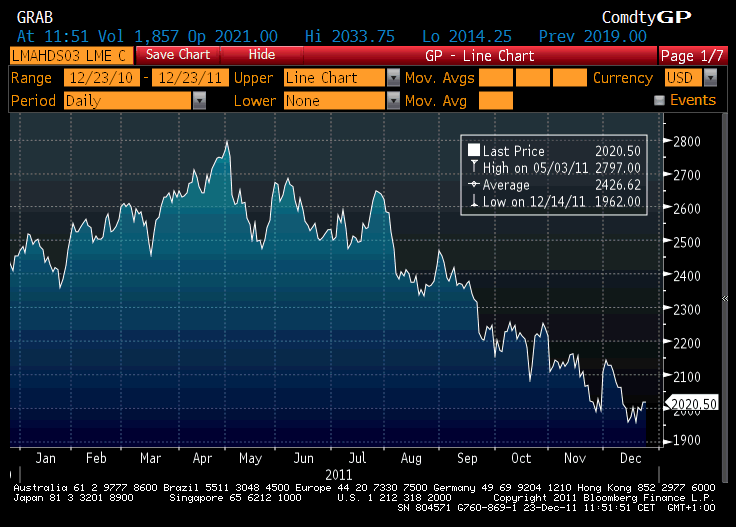Click the 2020.50 last price axis flag
The height and width of the screenshot is (527, 736).
(695, 403)
